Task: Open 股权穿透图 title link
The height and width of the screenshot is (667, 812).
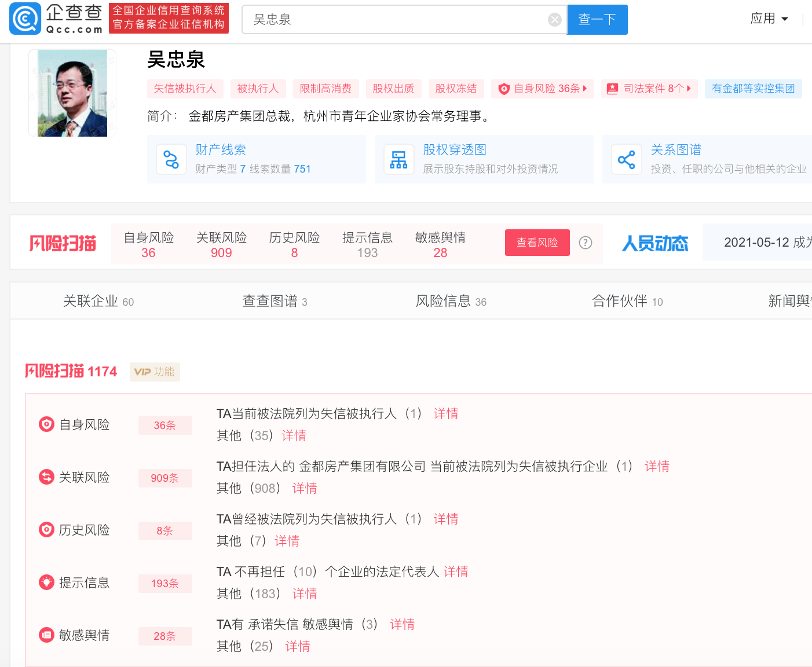Action: point(455,150)
